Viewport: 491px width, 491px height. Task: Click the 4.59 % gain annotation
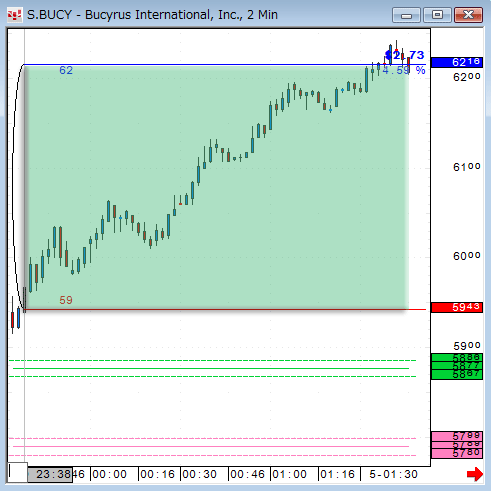(404, 71)
